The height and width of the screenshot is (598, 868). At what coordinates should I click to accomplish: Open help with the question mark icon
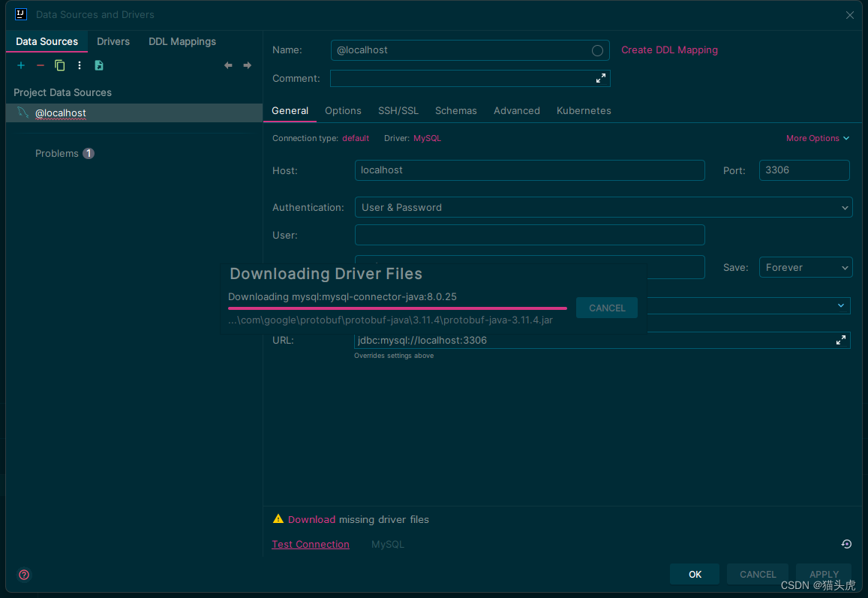(x=23, y=575)
